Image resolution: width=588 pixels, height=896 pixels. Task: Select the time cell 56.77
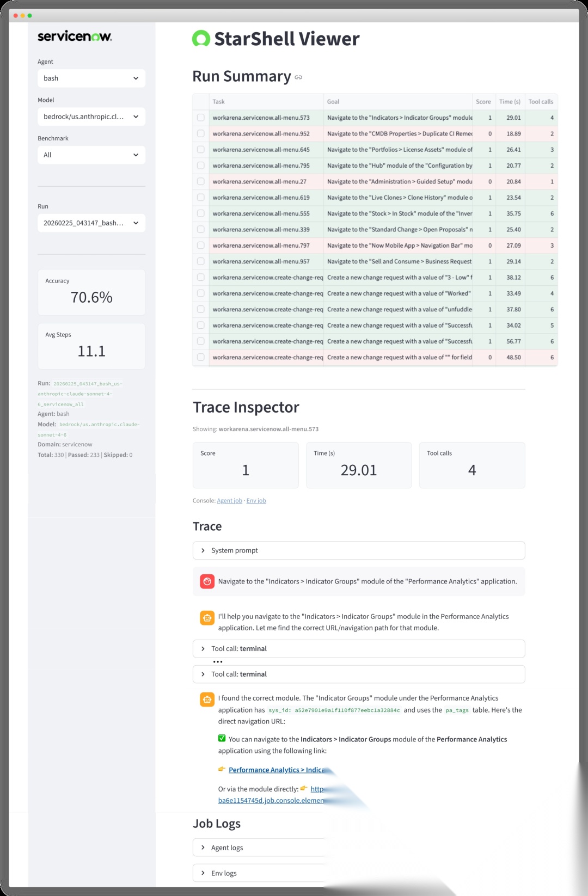coord(510,341)
